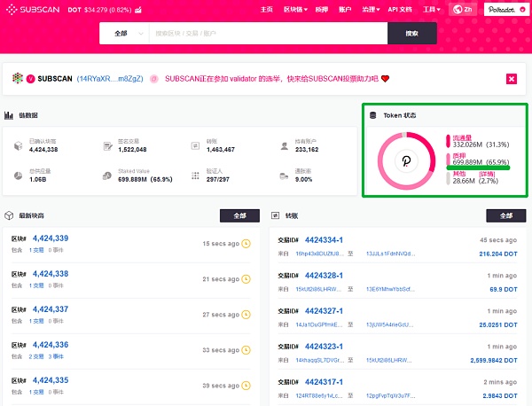Click the SUBSCAN logo in header
The image size is (532, 406).
42,9
